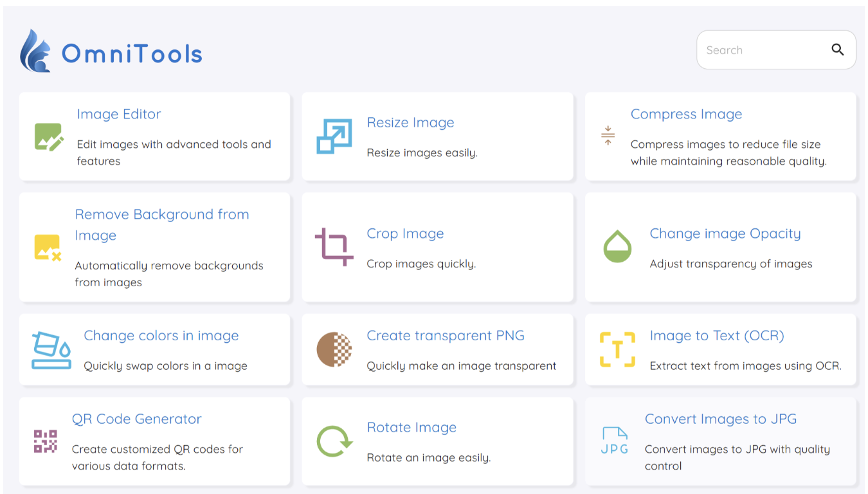Click the purple QR code icon
The image size is (868, 494).
click(x=46, y=441)
